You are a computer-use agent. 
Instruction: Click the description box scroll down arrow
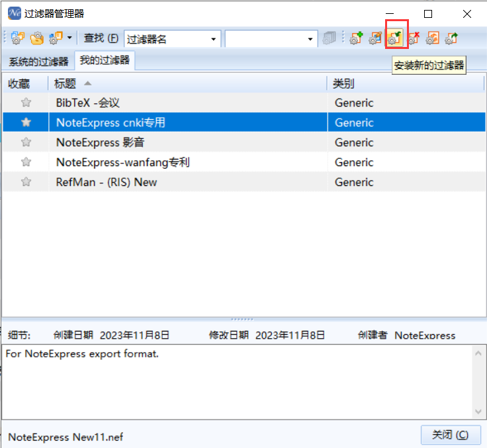(478, 412)
